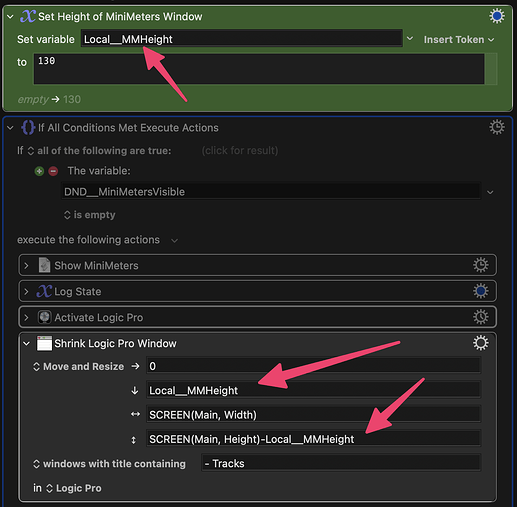Viewport: 517px width, 507px height.
Task: Open variable name dropdown next to Local__MMHeight
Action: click(x=410, y=39)
